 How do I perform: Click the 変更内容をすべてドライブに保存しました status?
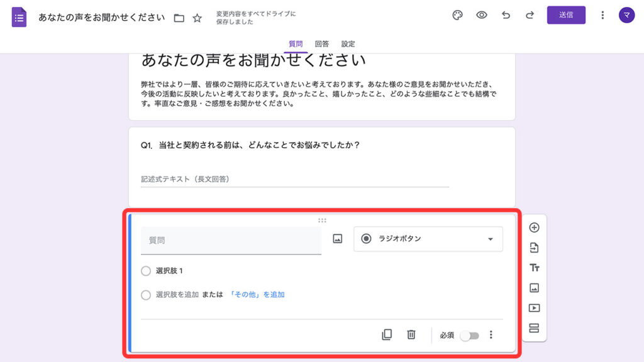pyautogui.click(x=256, y=18)
